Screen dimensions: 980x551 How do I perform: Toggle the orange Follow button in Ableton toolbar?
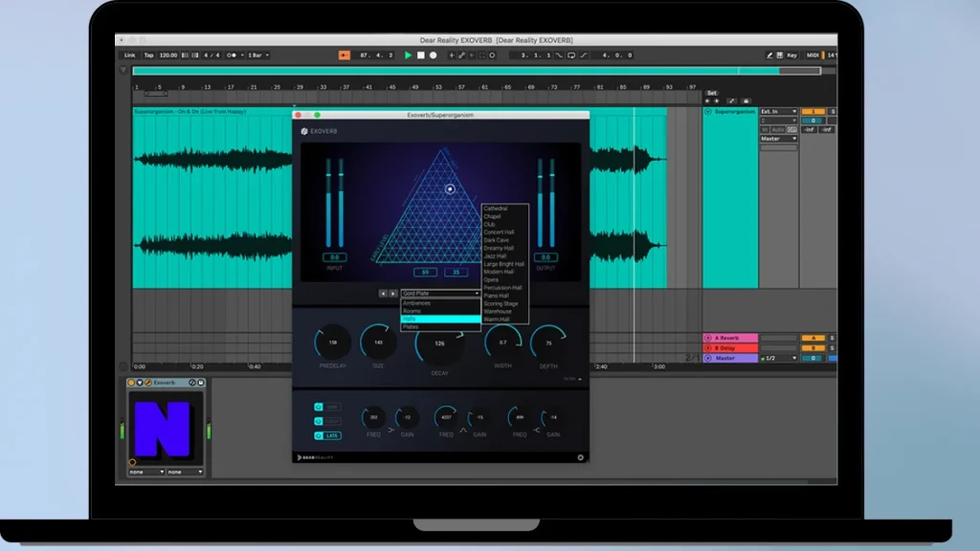coord(345,55)
